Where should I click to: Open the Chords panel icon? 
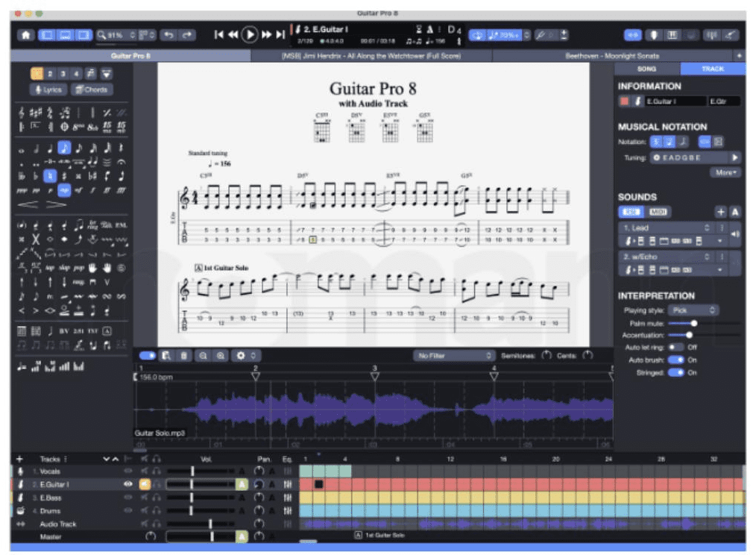coord(92,89)
